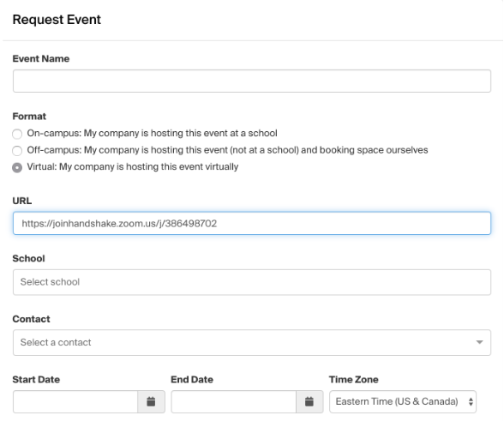Open the Start Date calendar picker icon
Viewport: 504px width, 421px height.
click(x=151, y=401)
